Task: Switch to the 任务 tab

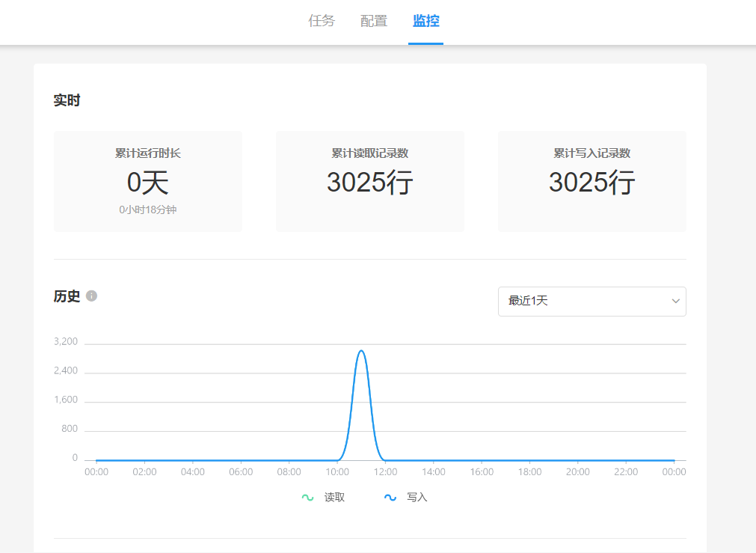Action: (x=322, y=21)
